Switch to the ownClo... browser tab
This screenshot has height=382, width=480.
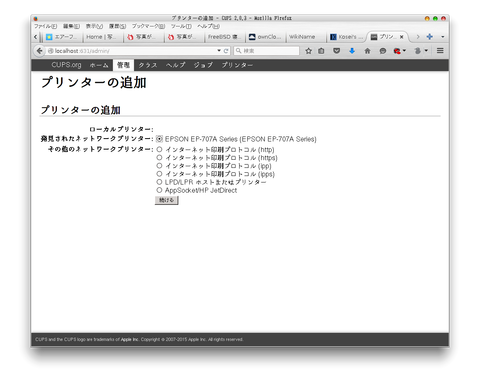265,37
